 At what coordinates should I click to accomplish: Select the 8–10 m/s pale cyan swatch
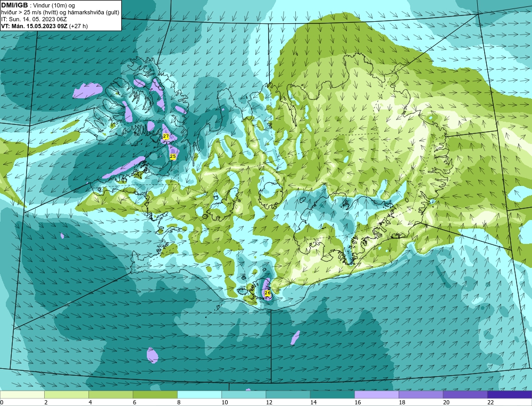click(x=199, y=395)
